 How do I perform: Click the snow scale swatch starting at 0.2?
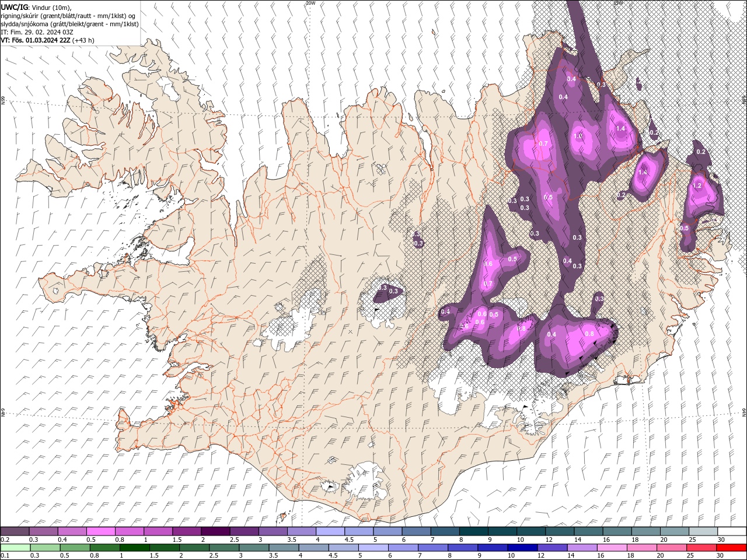click(15, 531)
